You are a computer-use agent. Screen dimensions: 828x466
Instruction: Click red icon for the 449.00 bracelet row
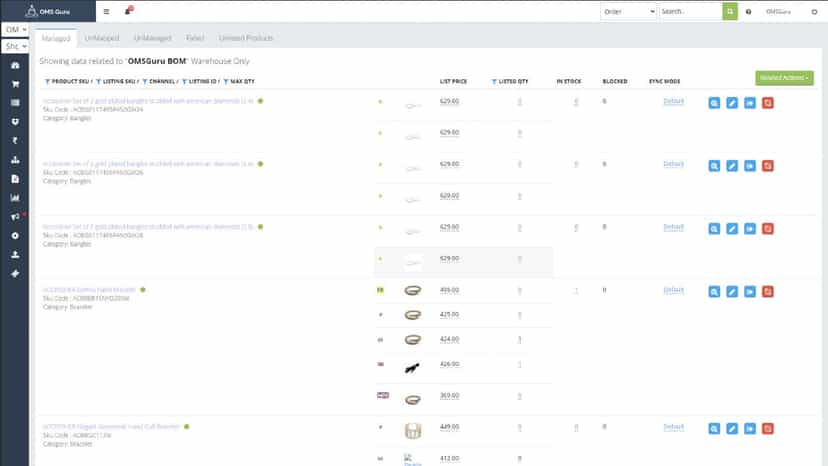pos(768,428)
